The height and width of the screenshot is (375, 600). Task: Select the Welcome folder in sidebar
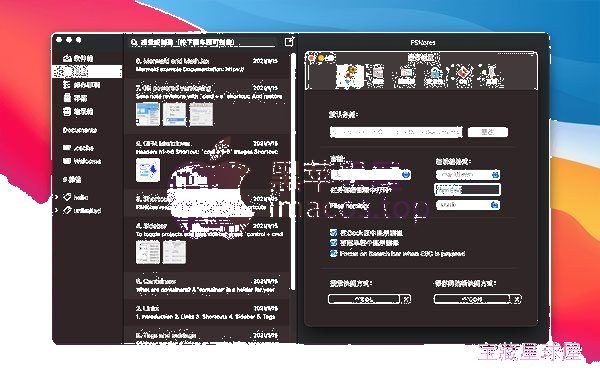(82, 161)
